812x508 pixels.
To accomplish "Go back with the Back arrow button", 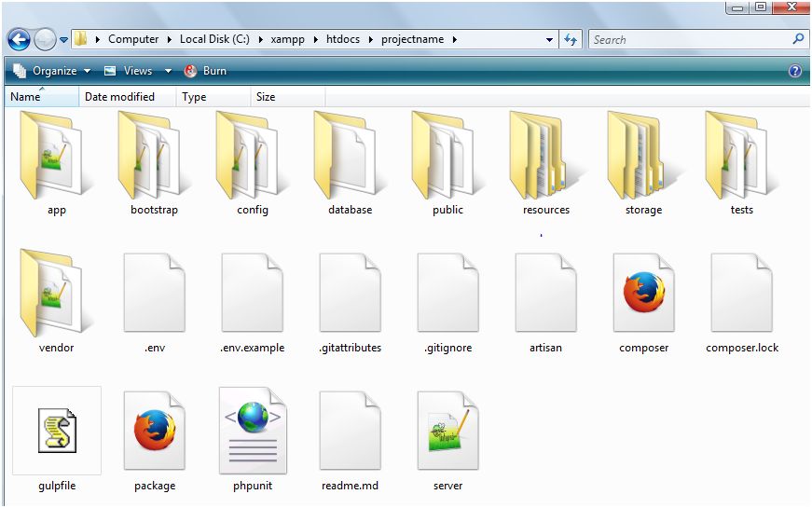I will 19,40.
